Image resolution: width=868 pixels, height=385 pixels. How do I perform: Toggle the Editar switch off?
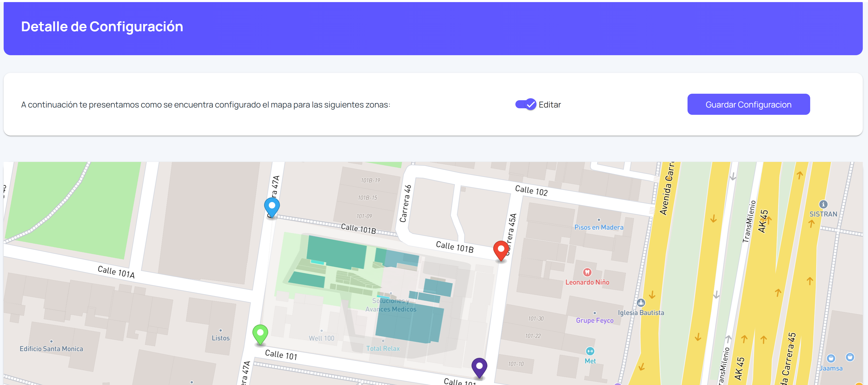point(525,104)
